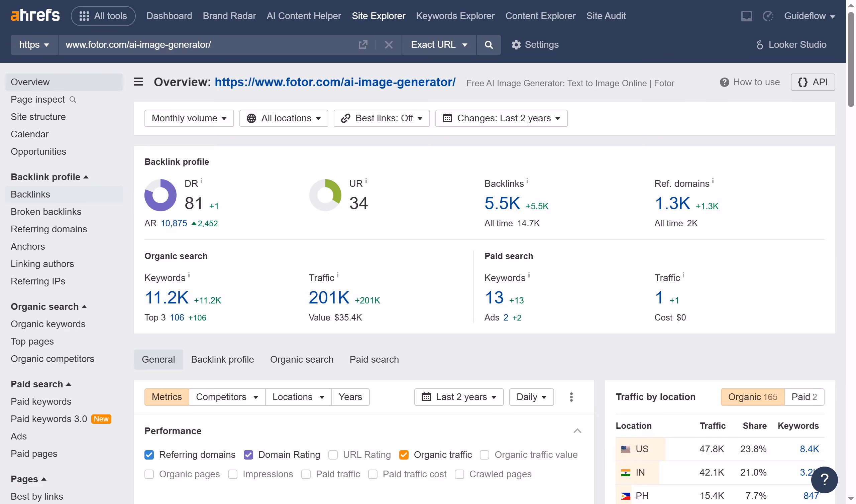Open How to use help
Screen dimensions: 856x504
(750, 82)
